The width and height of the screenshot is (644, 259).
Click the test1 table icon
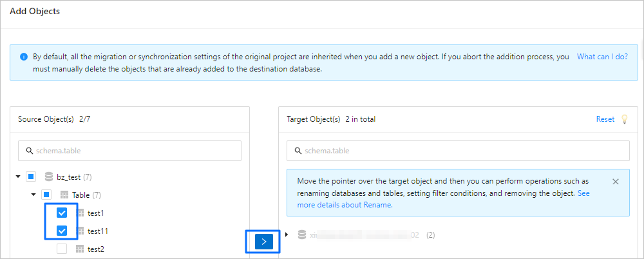80,213
